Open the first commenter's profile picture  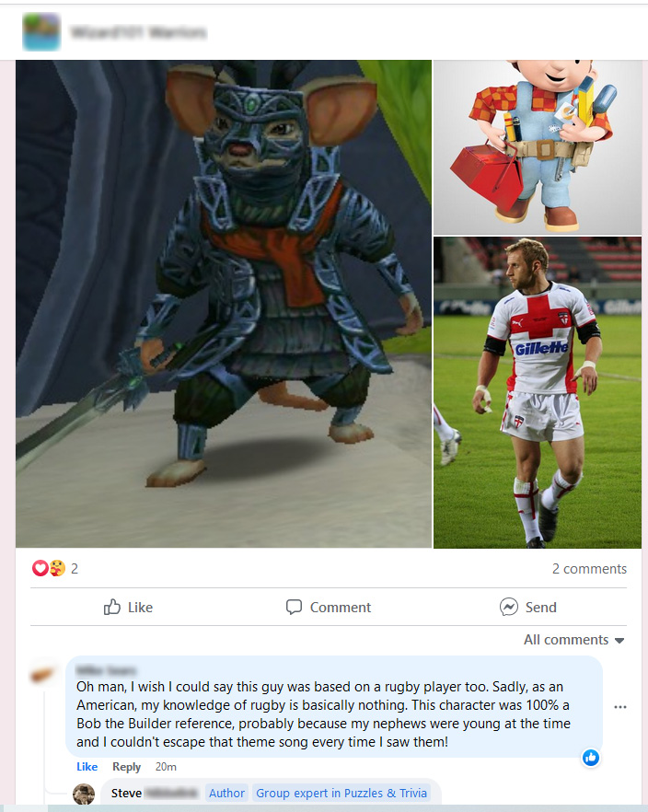click(x=43, y=674)
